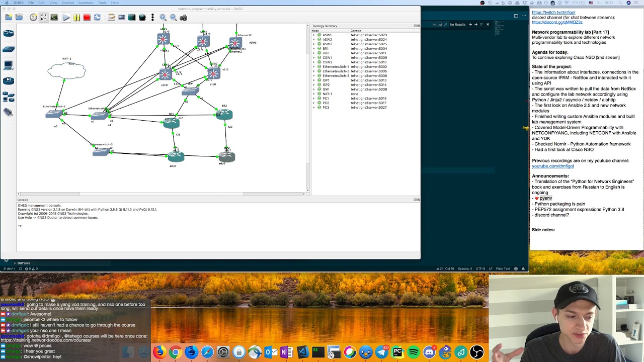Click the horizontal scrollbar under the topology canvas
The image size is (644, 362).
tap(161, 194)
